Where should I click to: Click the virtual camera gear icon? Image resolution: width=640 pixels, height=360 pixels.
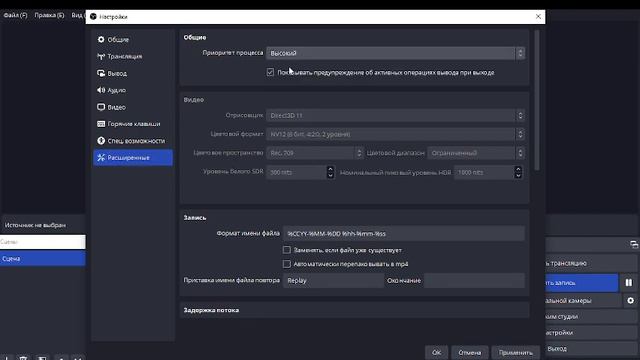pyautogui.click(x=630, y=300)
